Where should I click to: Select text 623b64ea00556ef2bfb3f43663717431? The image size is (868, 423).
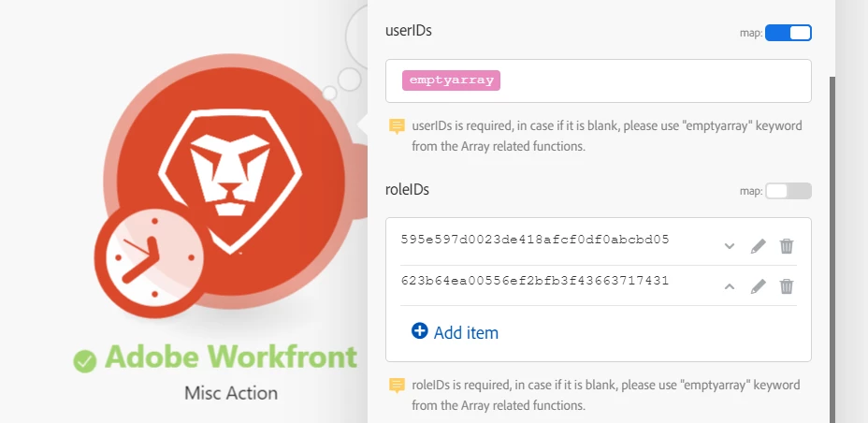pos(535,281)
